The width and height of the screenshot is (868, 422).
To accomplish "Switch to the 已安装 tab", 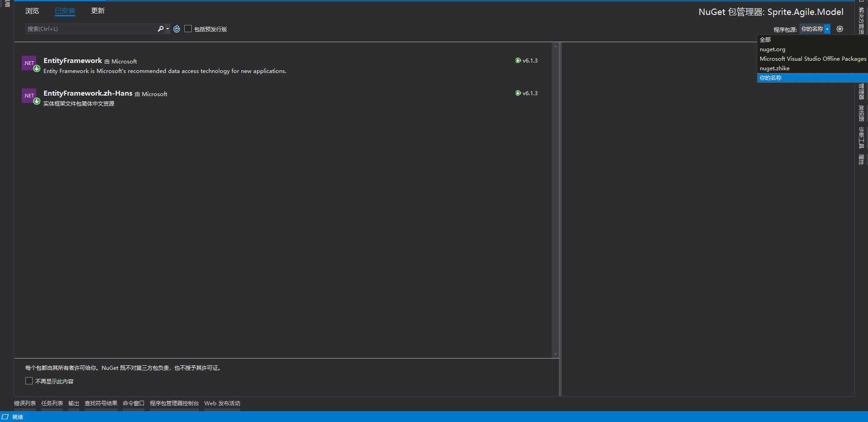I will tap(65, 11).
